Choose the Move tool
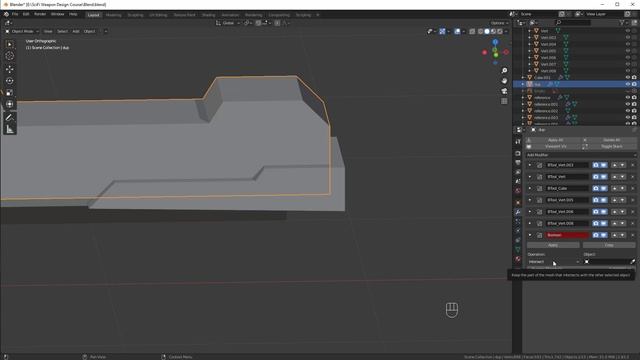 tap(10, 69)
